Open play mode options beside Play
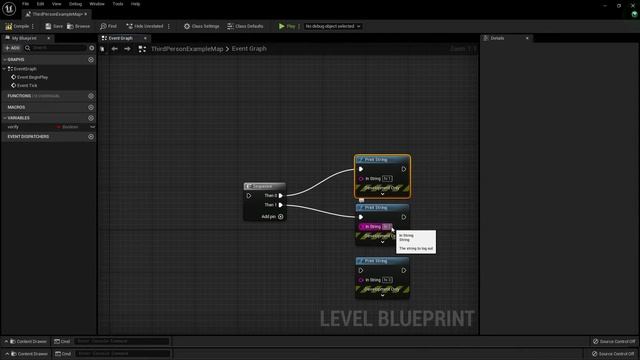 click(x=299, y=26)
